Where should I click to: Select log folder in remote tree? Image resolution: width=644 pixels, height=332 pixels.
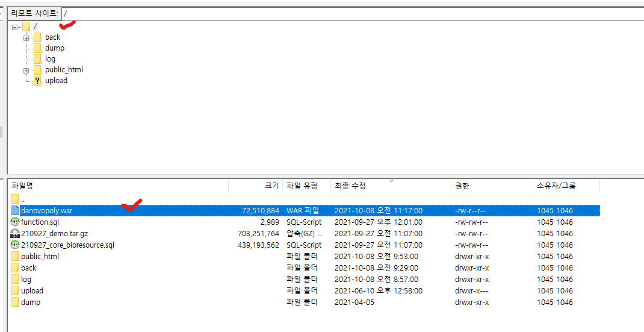[50, 59]
